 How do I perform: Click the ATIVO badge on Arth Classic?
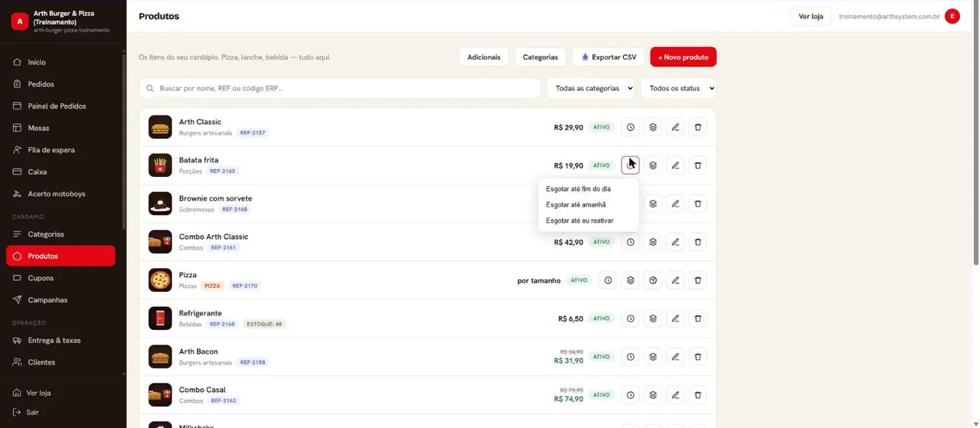[602, 127]
